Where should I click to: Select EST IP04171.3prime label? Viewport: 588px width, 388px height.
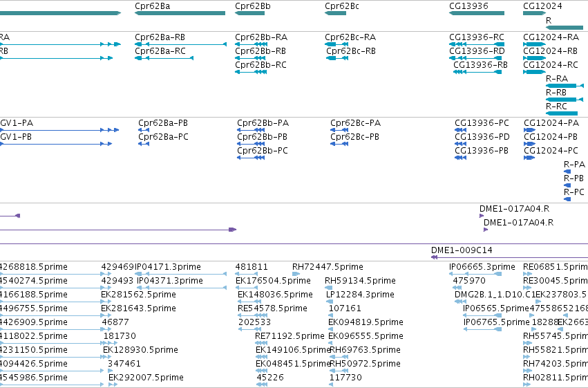coord(168,267)
